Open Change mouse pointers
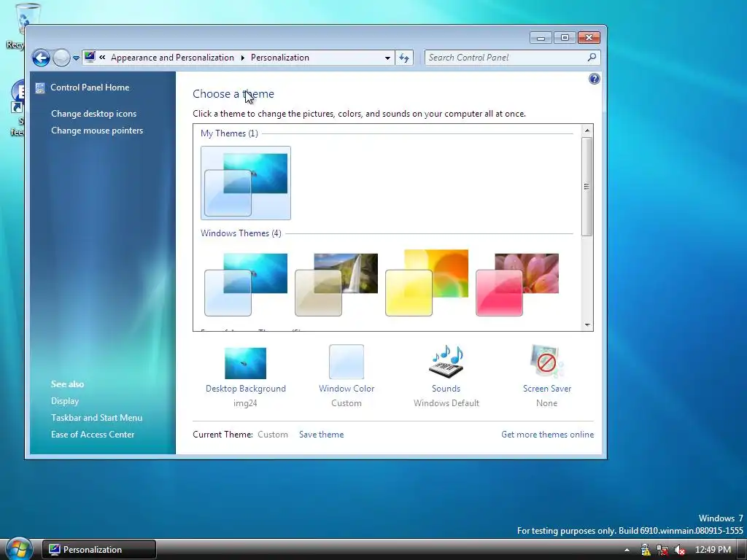 (x=97, y=131)
